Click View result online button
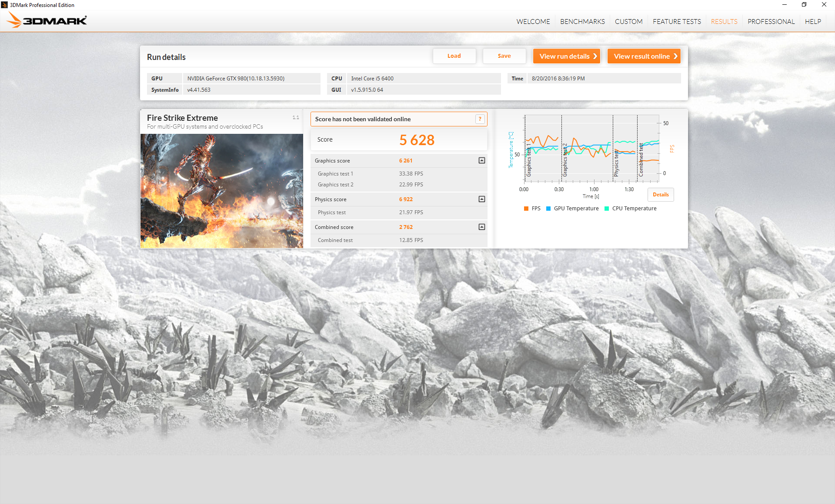This screenshot has width=835, height=504. click(x=644, y=56)
